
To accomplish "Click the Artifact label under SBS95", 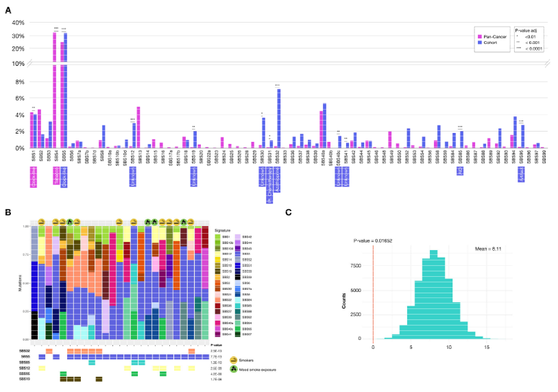I will pos(522,174).
